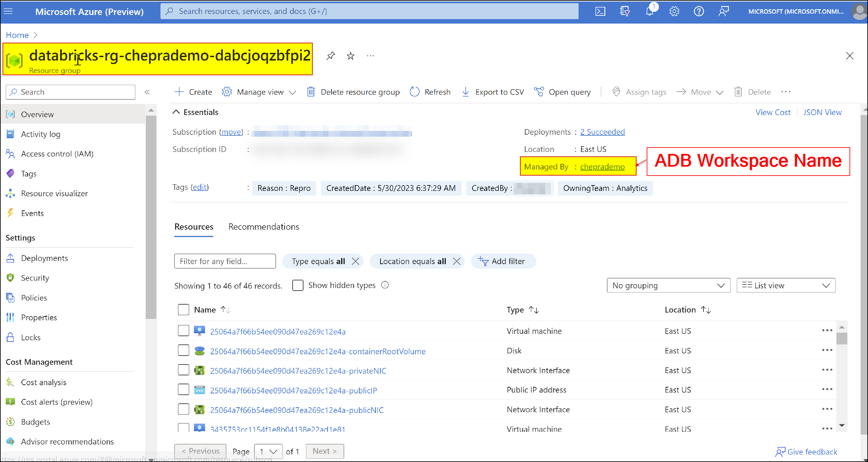Viewport: 868px width, 462px height.
Task: Export resources to CSV
Action: 493,92
